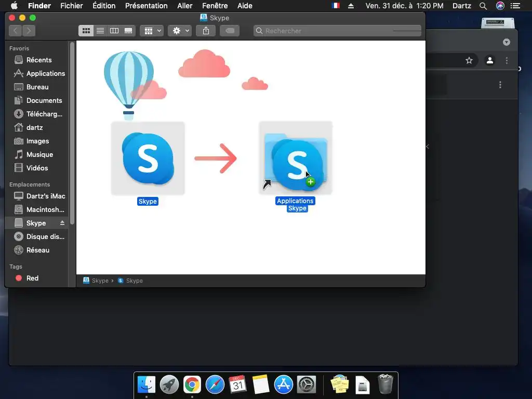Open Finder from the Dock
This screenshot has height=399, width=532.
(x=147, y=385)
